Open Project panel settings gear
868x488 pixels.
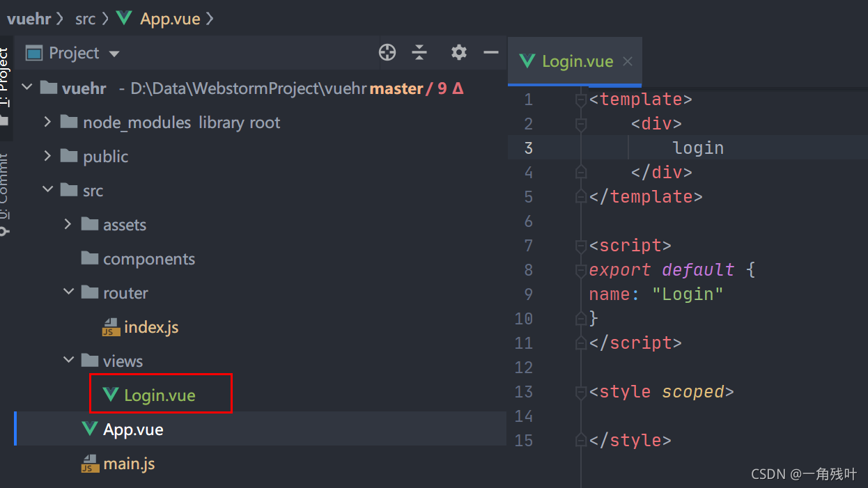(458, 52)
